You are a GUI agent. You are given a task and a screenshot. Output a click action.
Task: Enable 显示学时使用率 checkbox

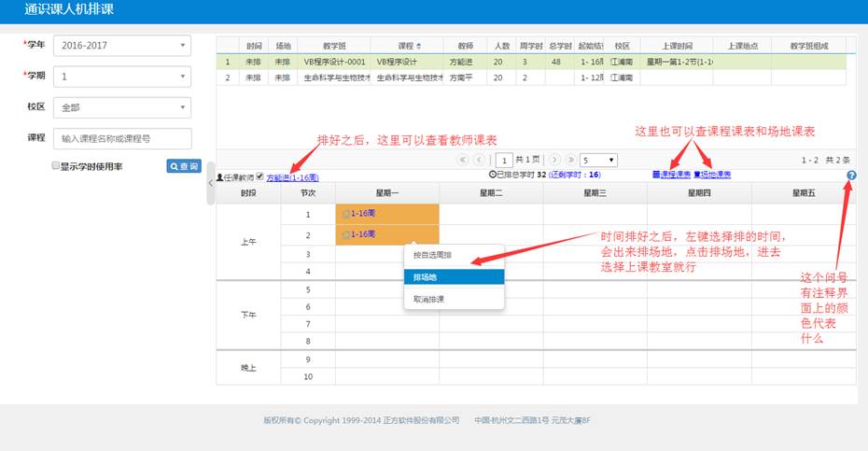point(56,166)
